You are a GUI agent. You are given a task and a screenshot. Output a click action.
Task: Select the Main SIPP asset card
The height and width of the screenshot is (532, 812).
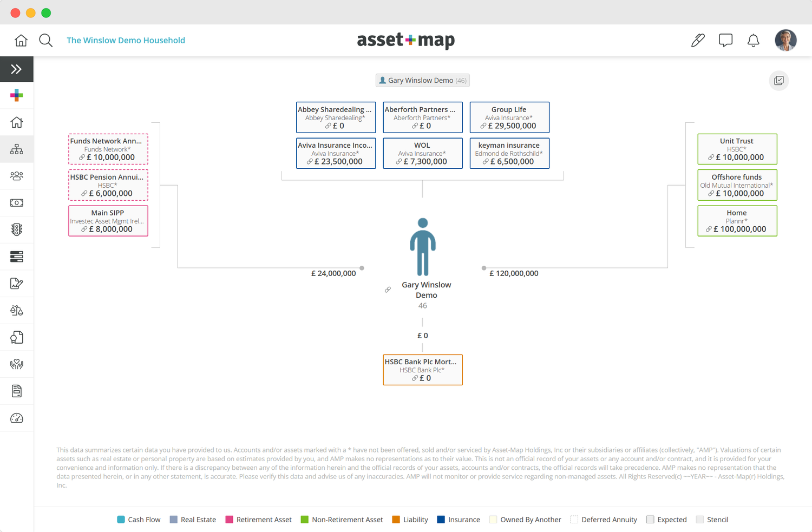(108, 221)
